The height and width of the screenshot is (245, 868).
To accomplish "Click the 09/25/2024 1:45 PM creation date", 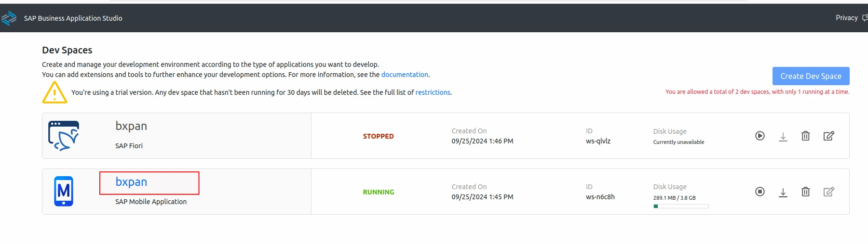I will click(x=482, y=197).
